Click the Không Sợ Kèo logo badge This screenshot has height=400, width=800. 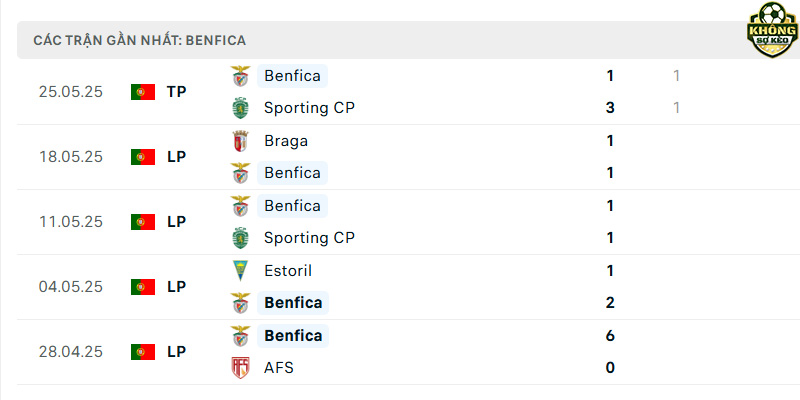772,30
